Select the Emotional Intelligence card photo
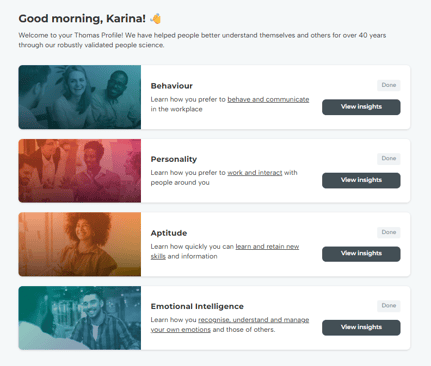This screenshot has width=431, height=366. point(80,318)
